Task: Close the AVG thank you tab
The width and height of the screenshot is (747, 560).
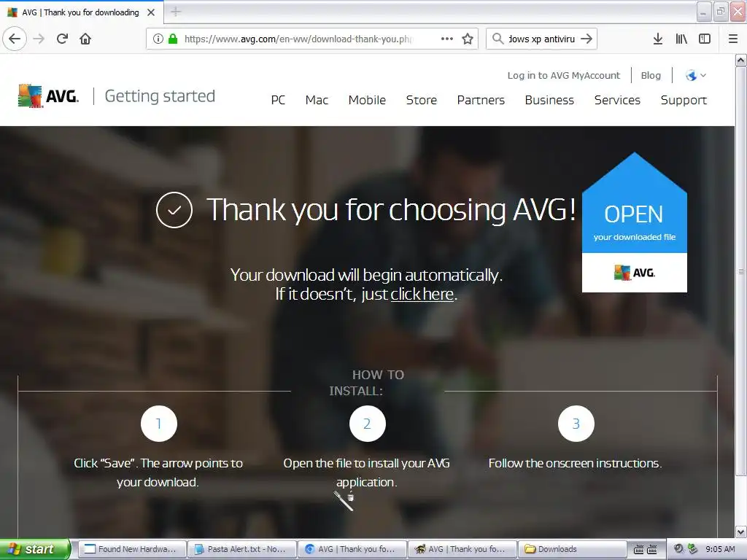Action: point(151,12)
